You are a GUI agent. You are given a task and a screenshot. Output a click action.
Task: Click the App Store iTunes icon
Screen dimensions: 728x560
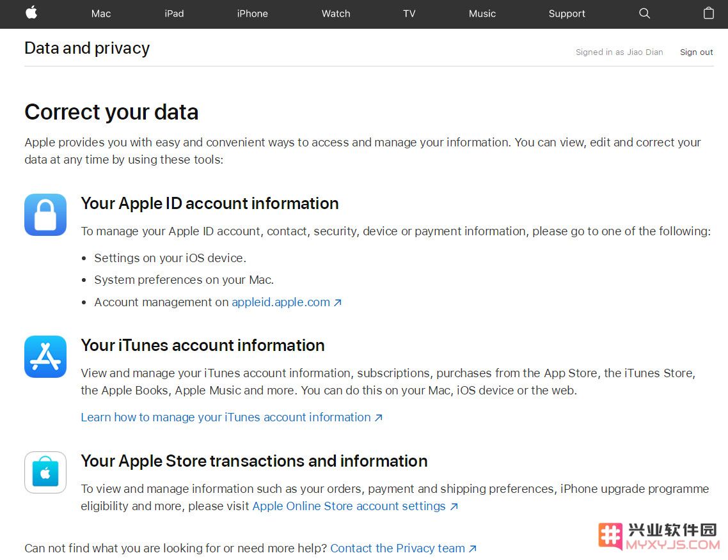[x=45, y=356]
